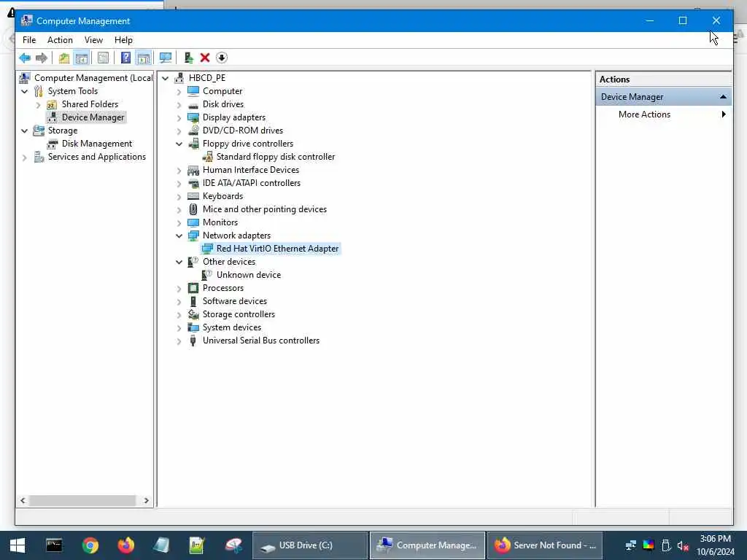Expand Services and Applications node
Viewport: 747px width, 560px height.
(x=25, y=157)
